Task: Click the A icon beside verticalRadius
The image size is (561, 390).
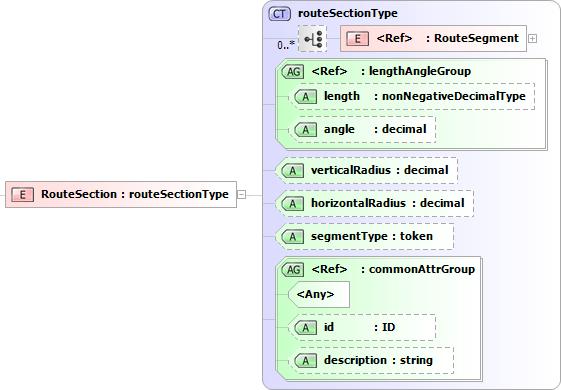Action: tap(293, 171)
